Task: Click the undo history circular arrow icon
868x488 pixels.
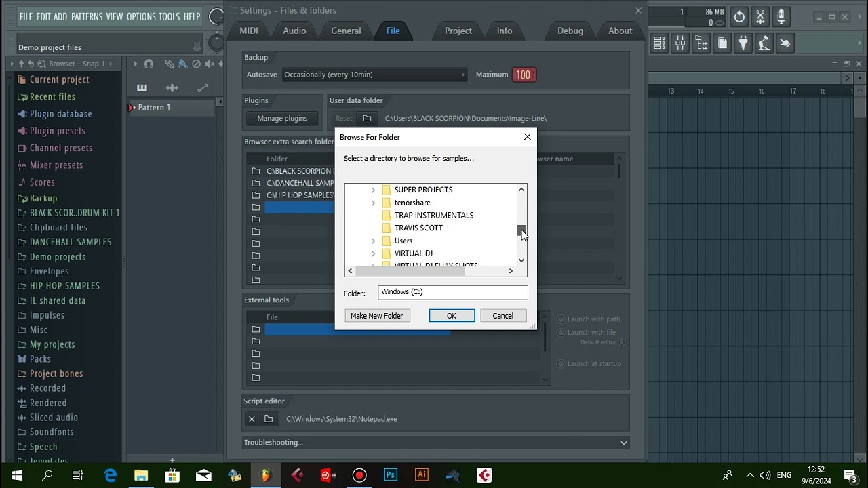Action: [x=739, y=17]
